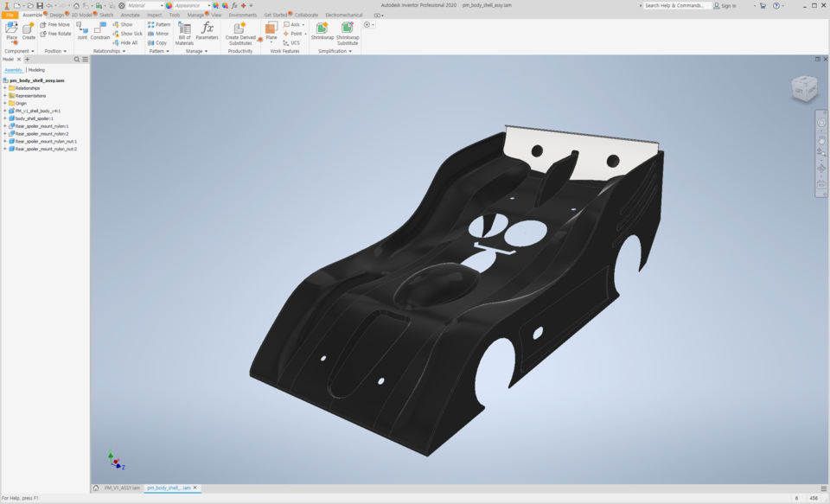Enable Show Sick relationships
830x504 pixels.
click(x=128, y=34)
